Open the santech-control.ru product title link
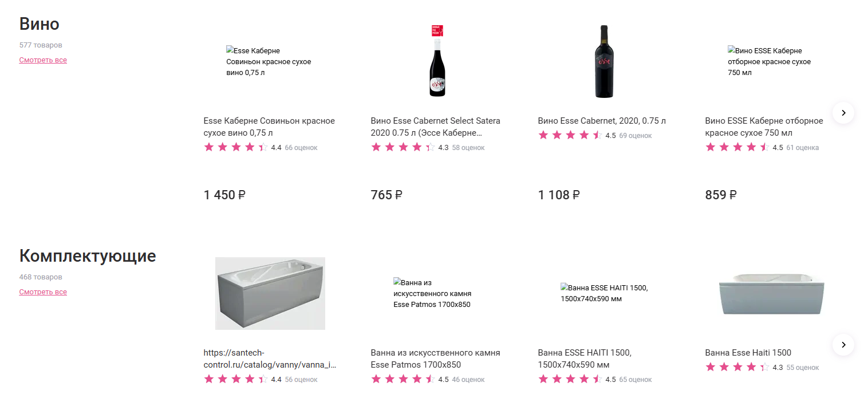Image resolution: width=868 pixels, height=398 pixels. point(269,358)
